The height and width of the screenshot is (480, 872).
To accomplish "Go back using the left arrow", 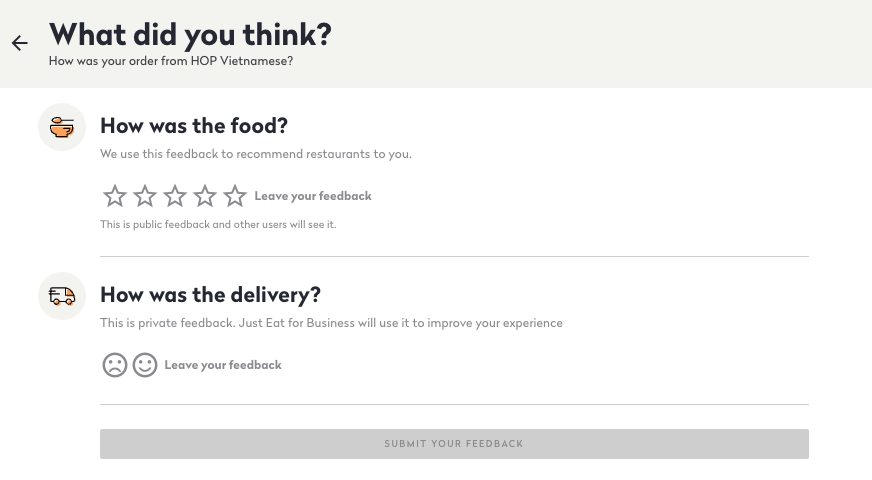I will click(x=20, y=43).
